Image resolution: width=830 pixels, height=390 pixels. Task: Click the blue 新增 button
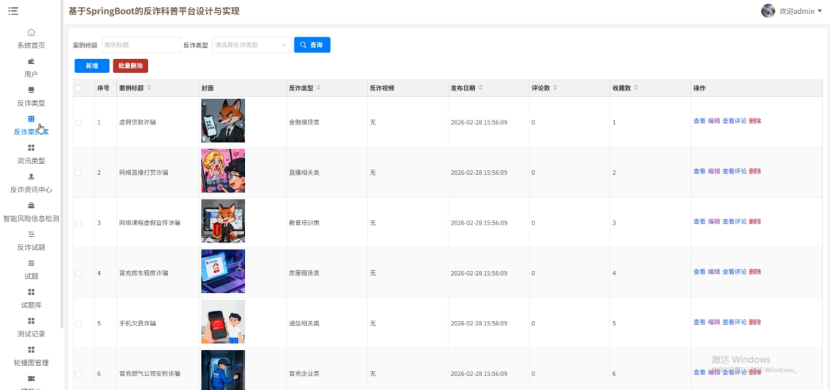(92, 66)
